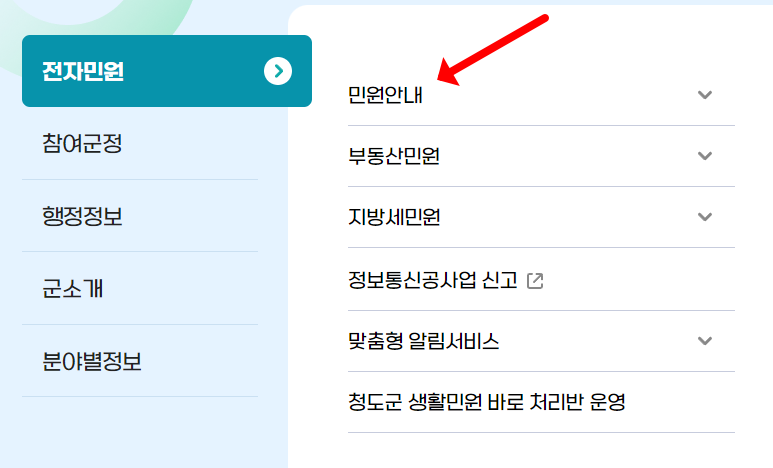Click the red arrow annotation pointing to 민원안내
This screenshot has width=773, height=468.
[x=492, y=50]
